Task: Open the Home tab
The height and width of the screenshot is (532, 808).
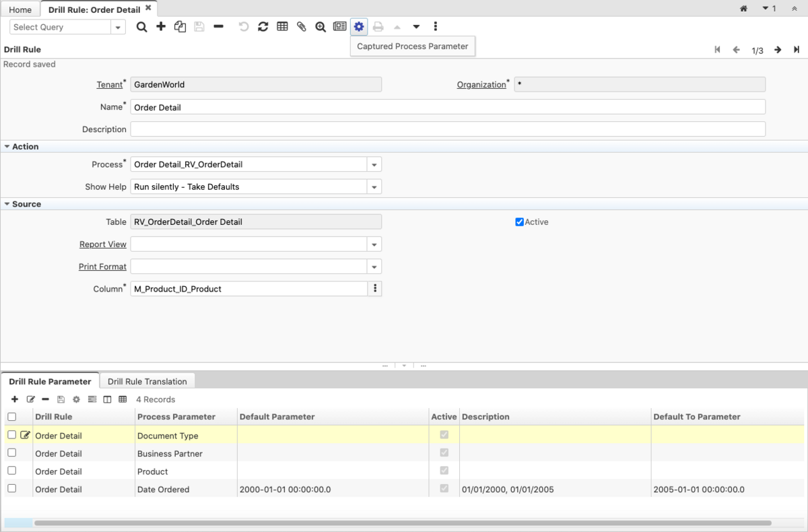Action: pos(20,9)
